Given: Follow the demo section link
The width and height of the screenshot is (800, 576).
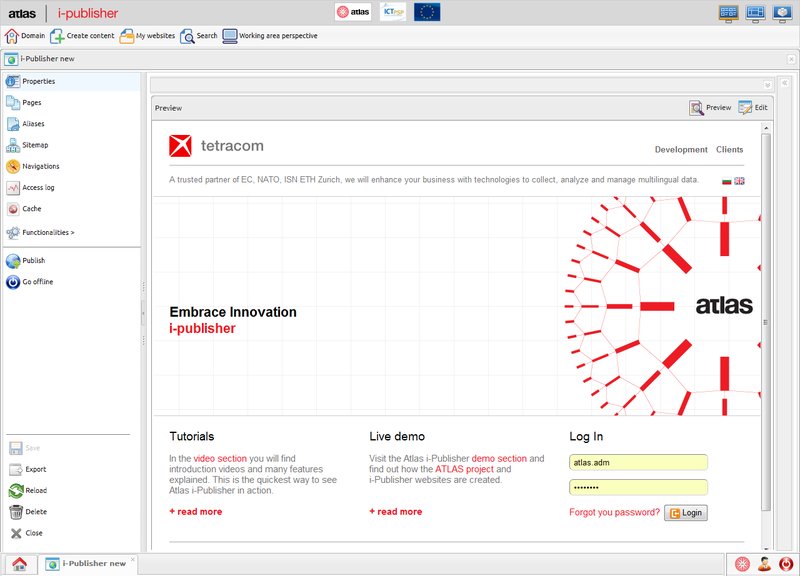Looking at the screenshot, I should [x=499, y=459].
